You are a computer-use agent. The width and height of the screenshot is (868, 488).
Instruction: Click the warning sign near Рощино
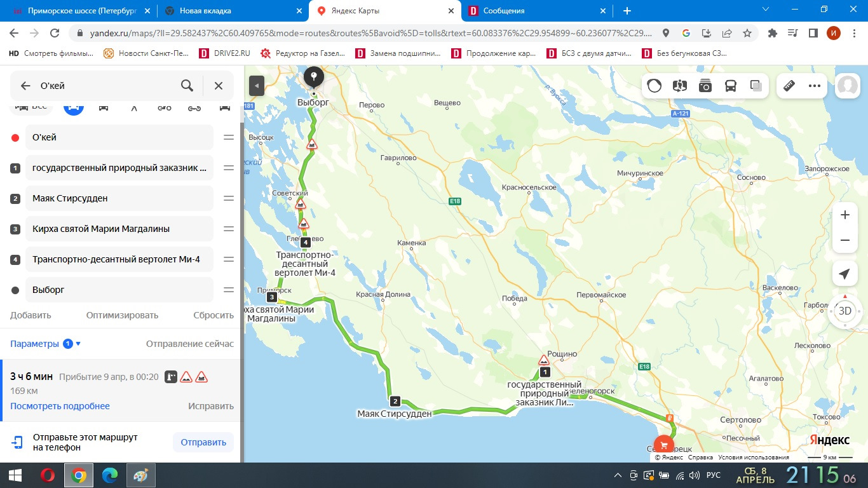[543, 360]
